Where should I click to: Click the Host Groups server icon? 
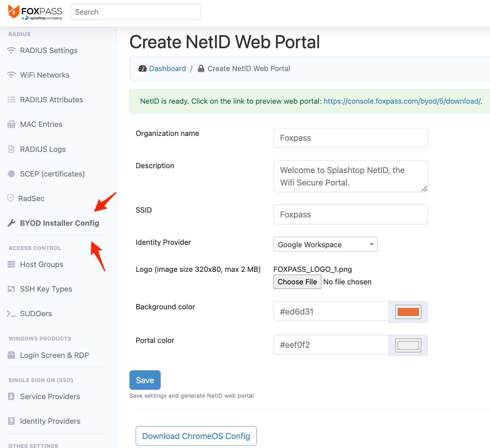click(x=11, y=264)
